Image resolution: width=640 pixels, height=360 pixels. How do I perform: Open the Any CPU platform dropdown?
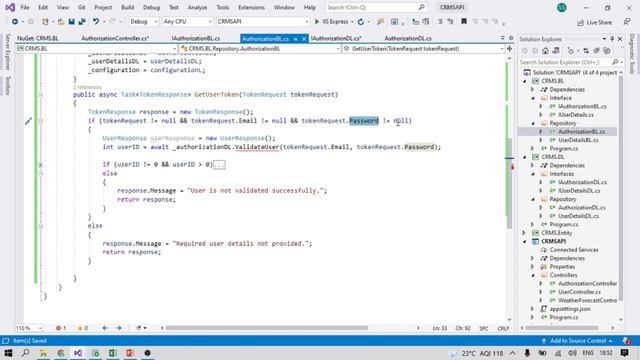click(187, 22)
